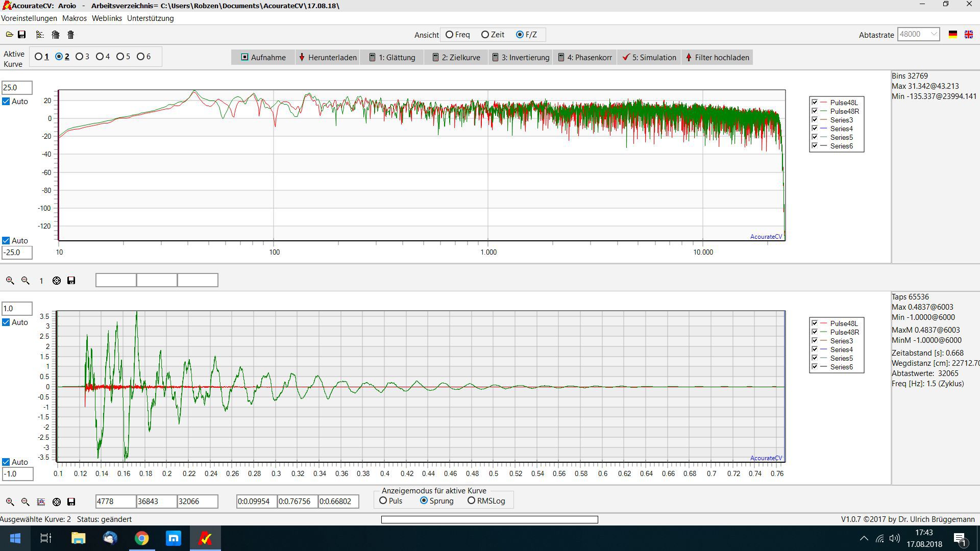The width and height of the screenshot is (980, 551).
Task: Click the upper amplitude limit field 25.0
Action: pyautogui.click(x=17, y=88)
